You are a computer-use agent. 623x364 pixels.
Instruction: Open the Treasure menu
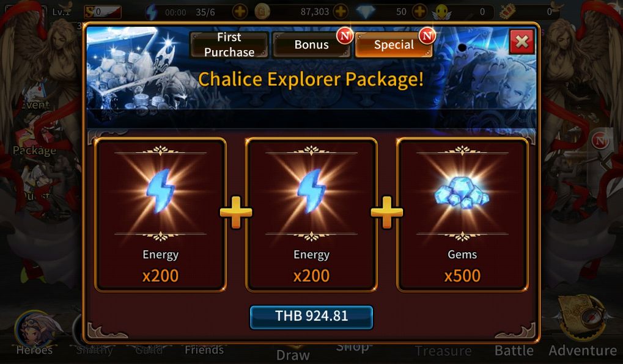click(443, 351)
